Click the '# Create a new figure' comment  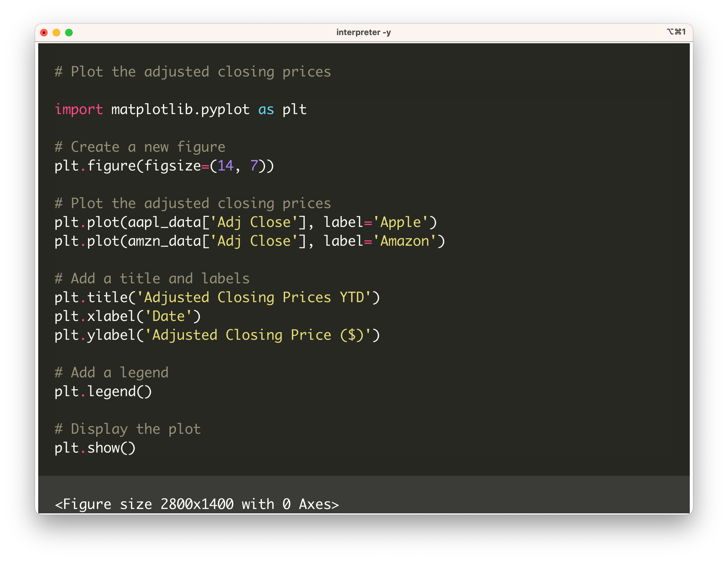pos(140,147)
